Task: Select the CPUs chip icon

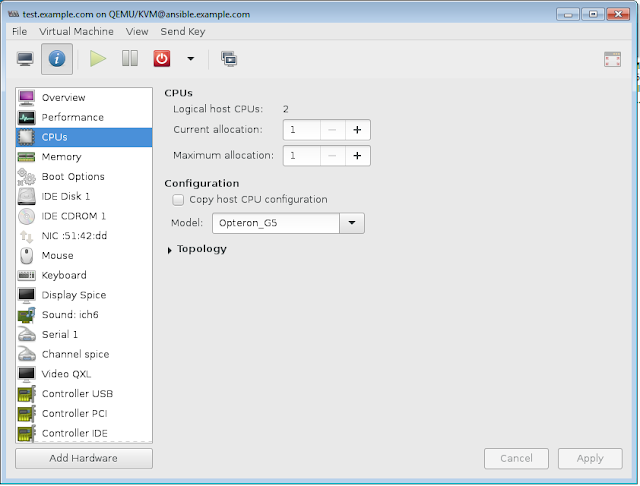Action: tap(27, 137)
